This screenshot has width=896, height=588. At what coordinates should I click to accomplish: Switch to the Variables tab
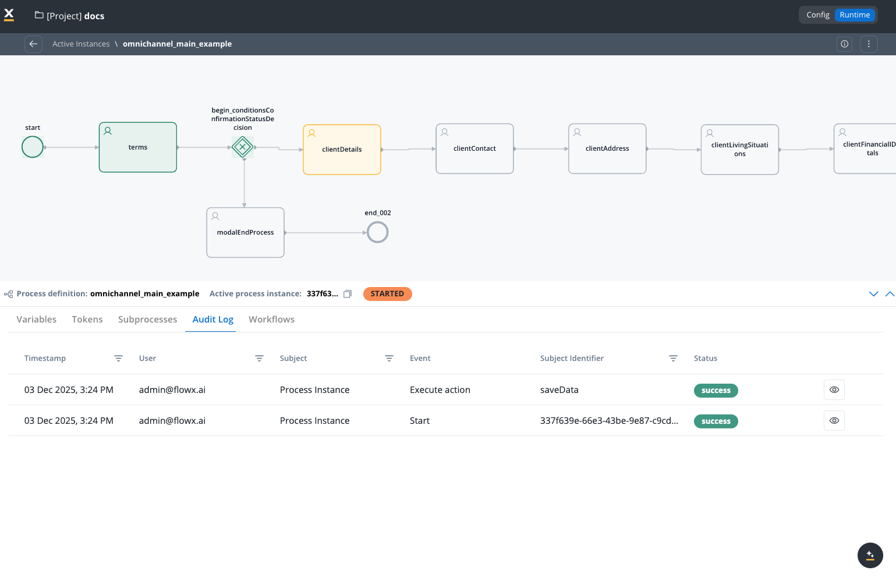tap(37, 320)
